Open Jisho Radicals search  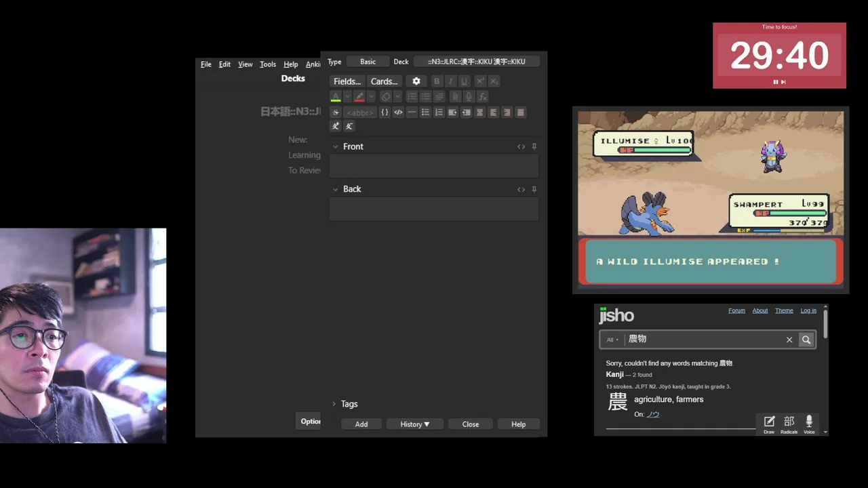pos(789,424)
